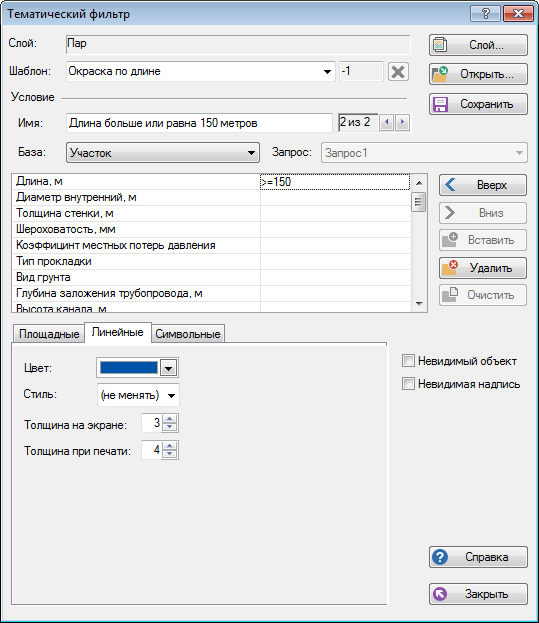The width and height of the screenshot is (539, 623).
Task: Decrease Толщина при печати value
Action: tap(170, 454)
